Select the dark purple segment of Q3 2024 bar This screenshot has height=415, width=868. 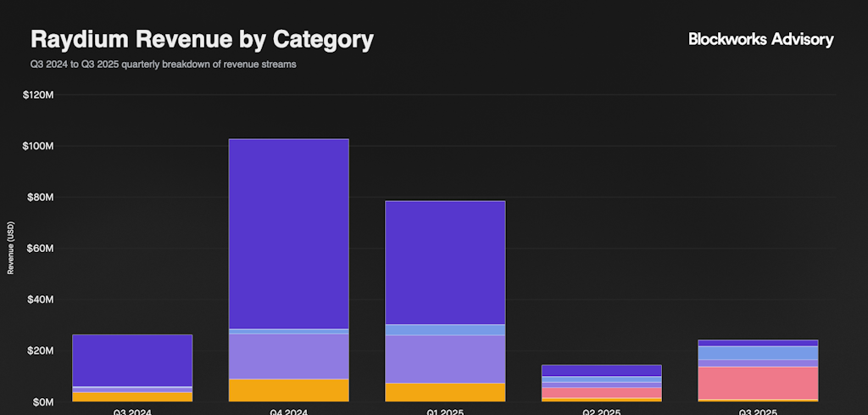point(132,360)
